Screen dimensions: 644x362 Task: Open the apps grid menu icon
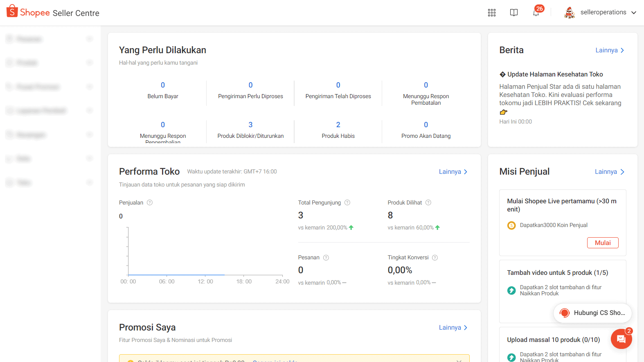click(x=492, y=13)
